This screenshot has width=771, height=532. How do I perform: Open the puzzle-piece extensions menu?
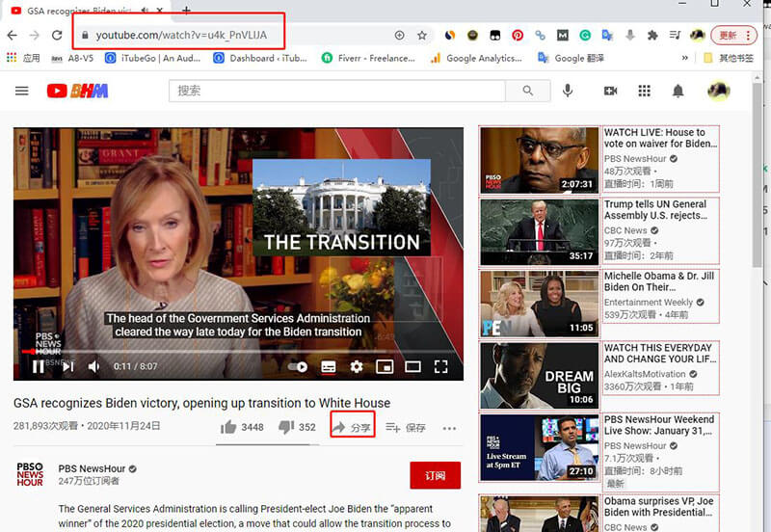[652, 36]
